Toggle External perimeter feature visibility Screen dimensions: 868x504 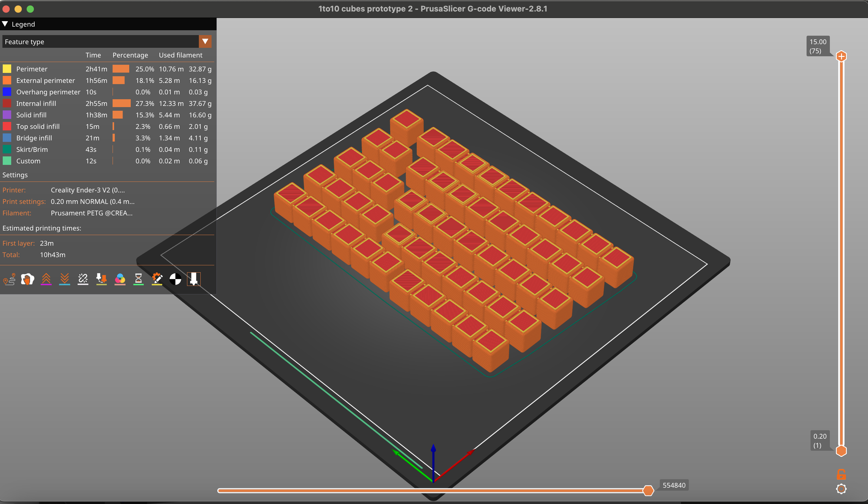coord(107,80)
